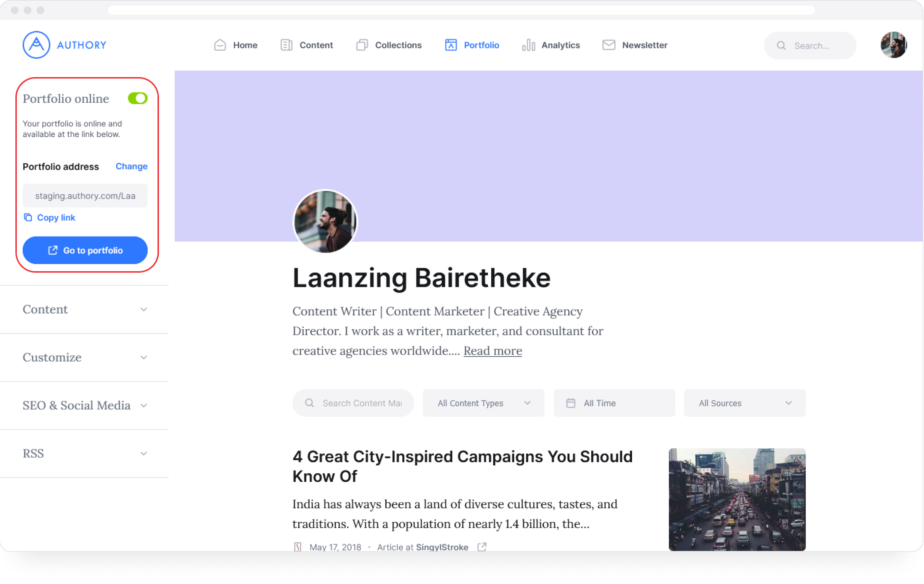Viewport: 924px width, 584px height.
Task: Click the calendar icon in All Time
Action: click(x=570, y=403)
